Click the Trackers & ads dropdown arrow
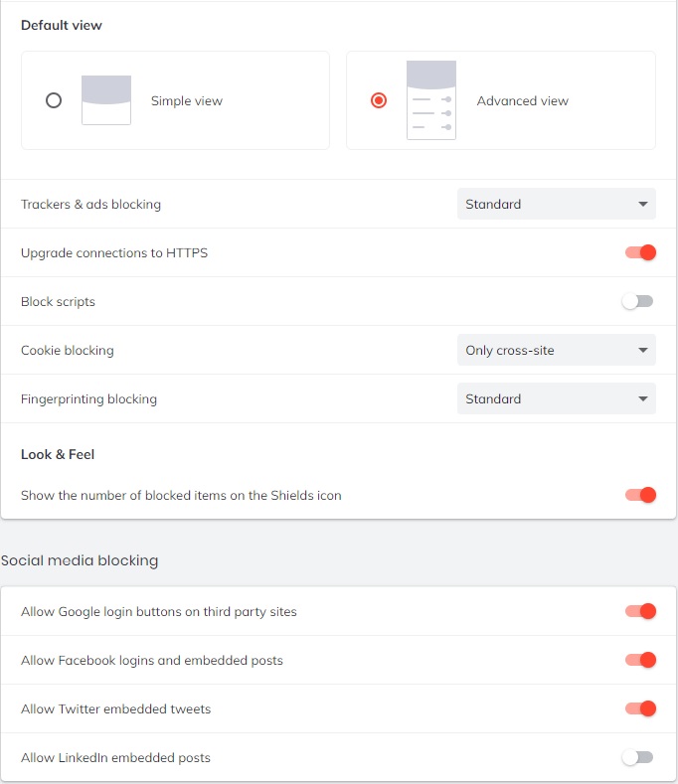This screenshot has width=678, height=784. click(x=642, y=205)
